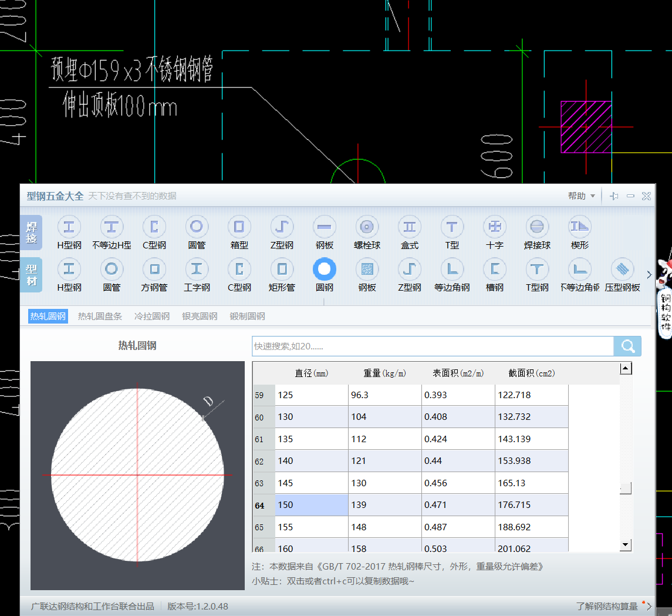The image size is (672, 616).
Task: Click the table vertical scrollbar thumb
Action: click(x=626, y=488)
